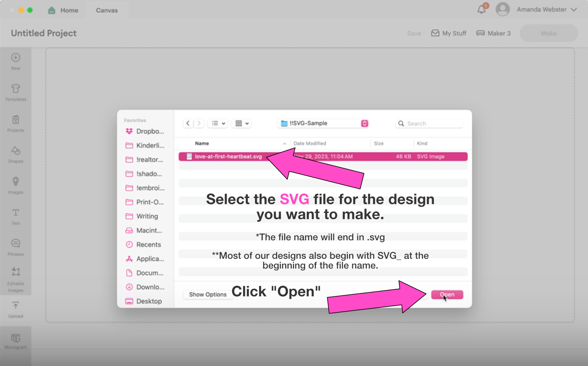Switch to the Canvas tab
588x366 pixels.
(107, 10)
